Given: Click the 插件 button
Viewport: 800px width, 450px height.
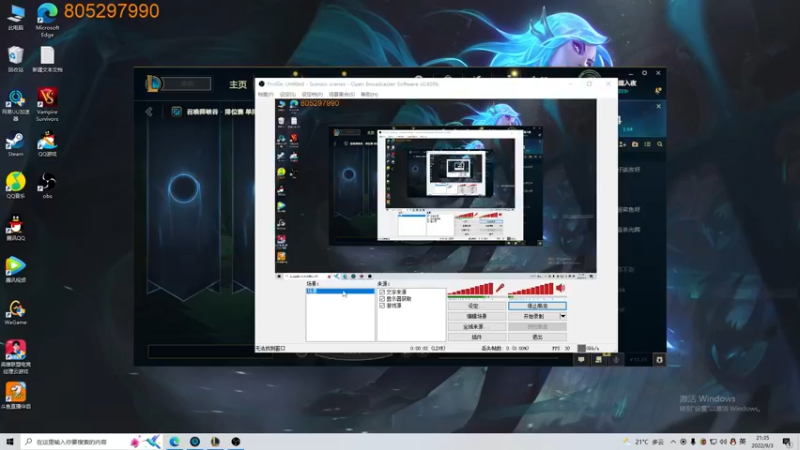Looking at the screenshot, I should (x=477, y=337).
